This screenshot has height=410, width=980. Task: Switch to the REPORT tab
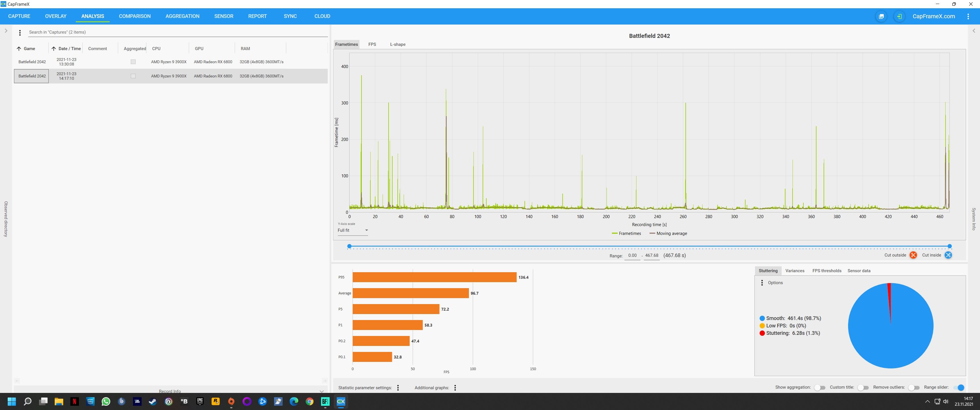pos(257,16)
